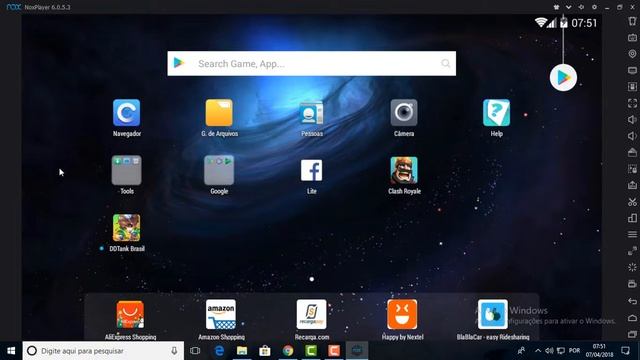Click the floating Play Store button
The height and width of the screenshot is (360, 640).
(x=563, y=78)
